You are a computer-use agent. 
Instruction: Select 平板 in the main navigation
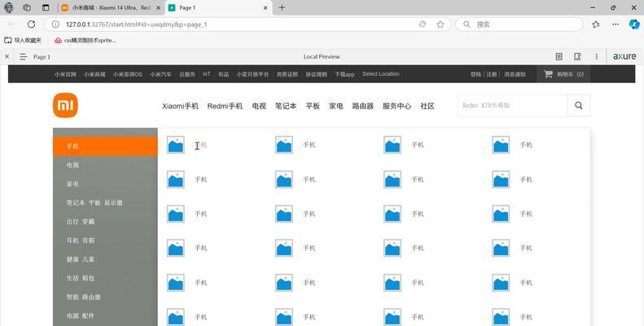click(x=313, y=106)
